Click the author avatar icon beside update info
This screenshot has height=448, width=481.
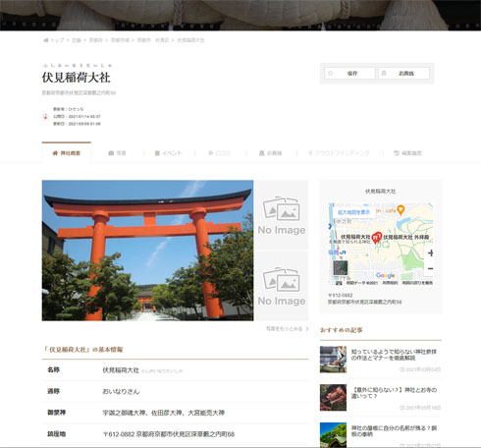46,117
